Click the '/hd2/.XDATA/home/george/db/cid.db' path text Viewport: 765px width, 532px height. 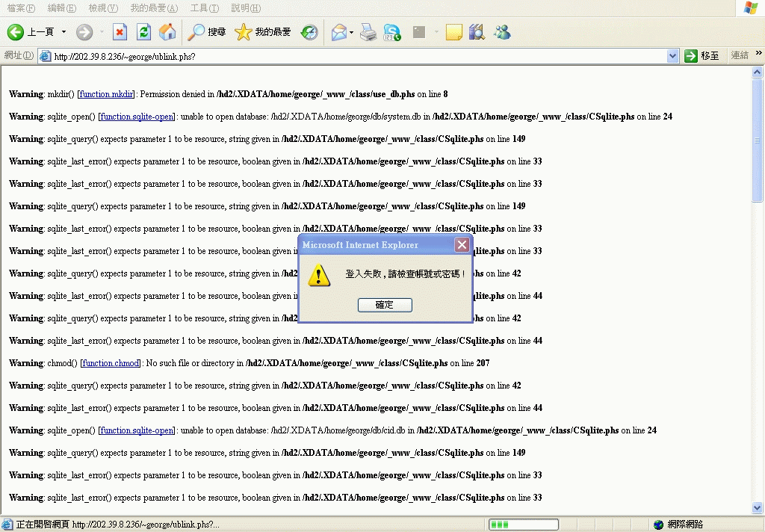click(x=338, y=430)
